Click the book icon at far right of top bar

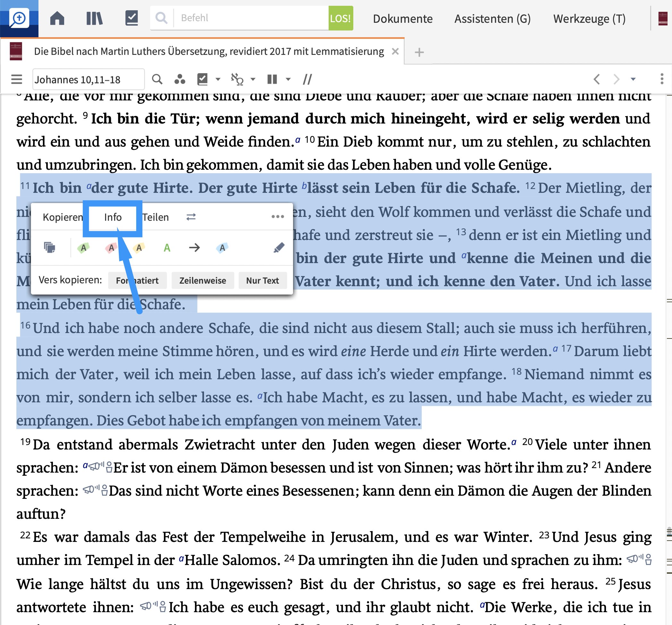click(663, 18)
